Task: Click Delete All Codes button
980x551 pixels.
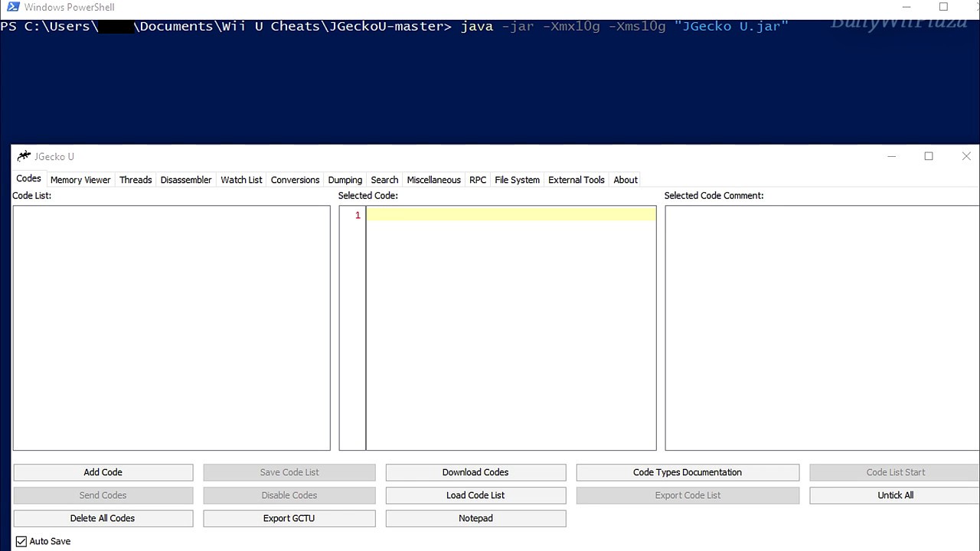Action: tap(103, 518)
